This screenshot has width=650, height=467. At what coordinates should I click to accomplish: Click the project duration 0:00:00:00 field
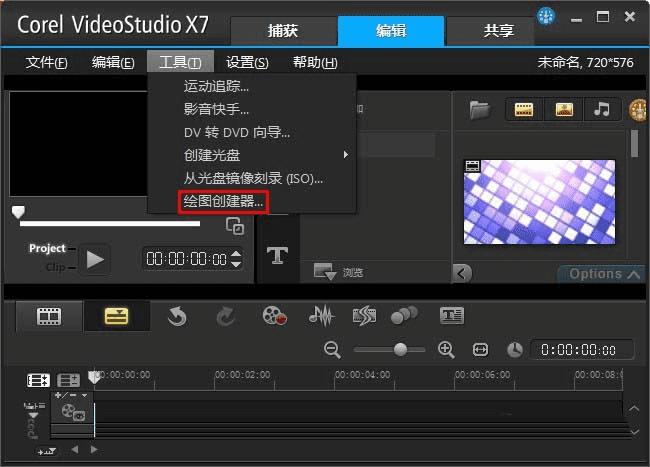(x=582, y=350)
